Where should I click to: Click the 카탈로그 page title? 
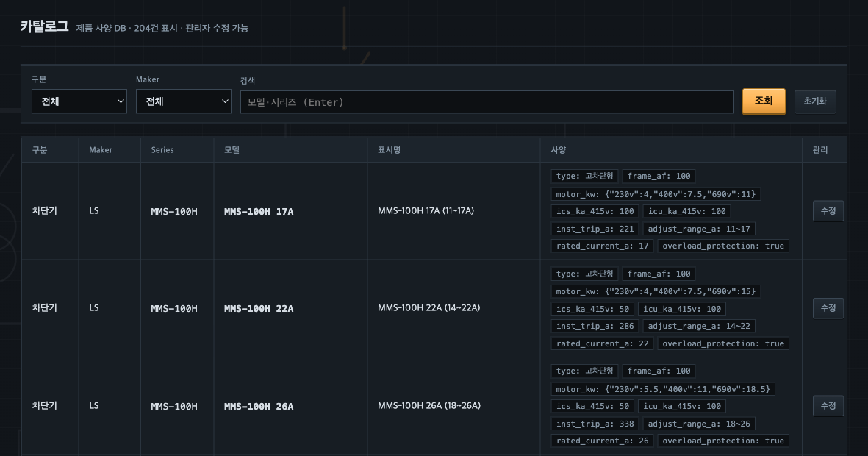44,26
